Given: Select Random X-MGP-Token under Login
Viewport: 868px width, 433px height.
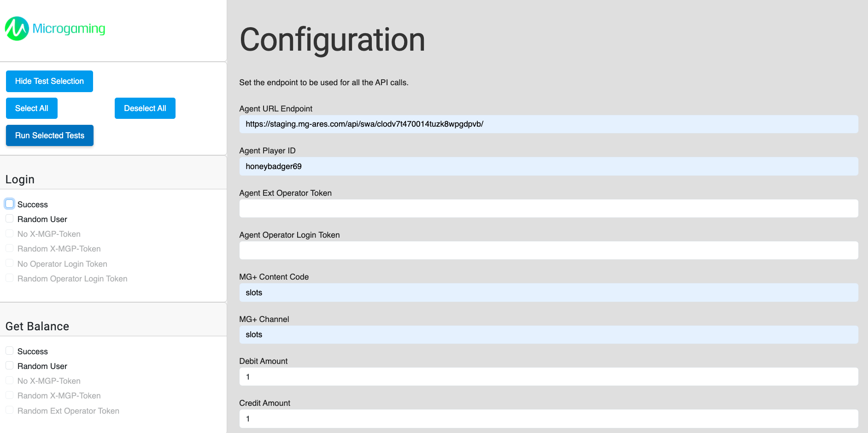Looking at the screenshot, I should [10, 248].
